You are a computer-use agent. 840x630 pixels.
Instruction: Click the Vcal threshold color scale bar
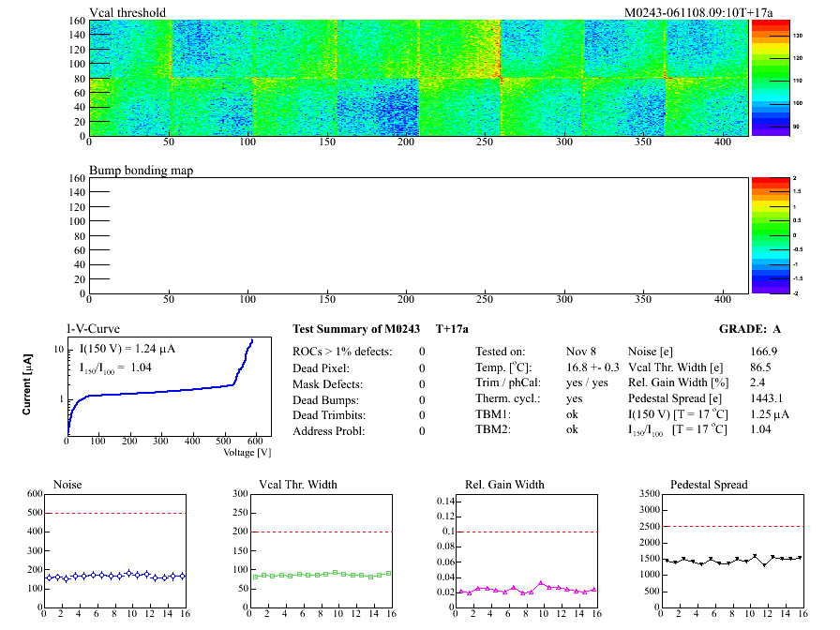point(769,78)
